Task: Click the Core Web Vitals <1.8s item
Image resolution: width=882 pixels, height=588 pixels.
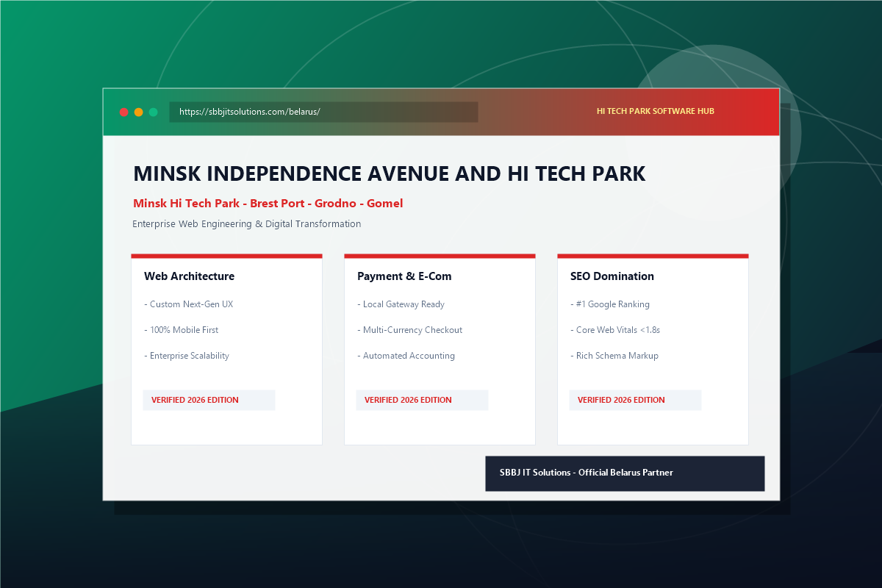Action: coord(615,330)
